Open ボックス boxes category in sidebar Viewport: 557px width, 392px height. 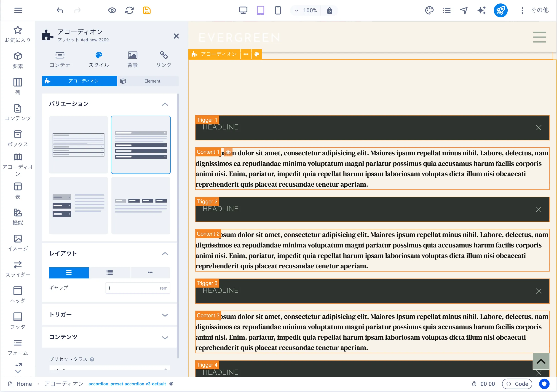tap(18, 138)
